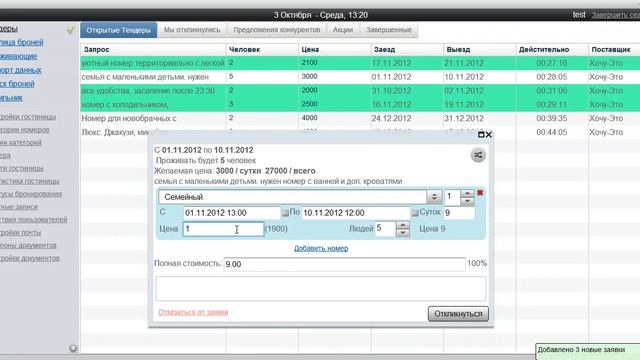640x360 pixels.
Task: Open the Завершенные tab
Action: click(x=389, y=30)
